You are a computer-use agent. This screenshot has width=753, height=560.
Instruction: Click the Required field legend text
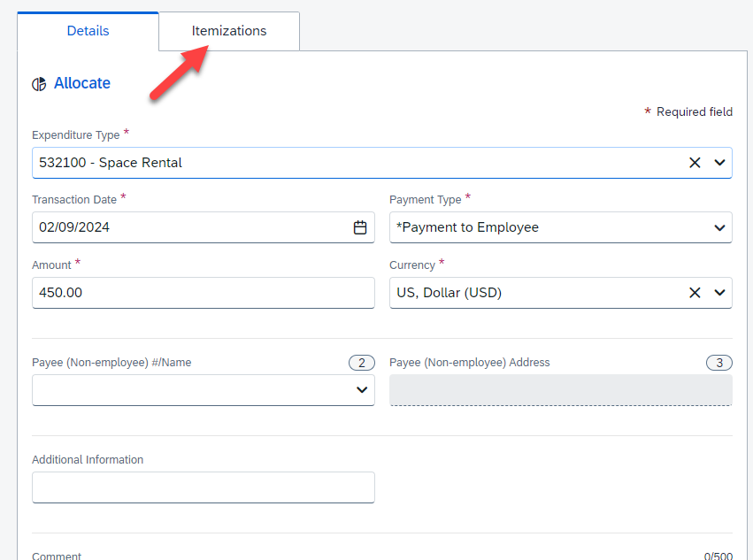click(695, 111)
